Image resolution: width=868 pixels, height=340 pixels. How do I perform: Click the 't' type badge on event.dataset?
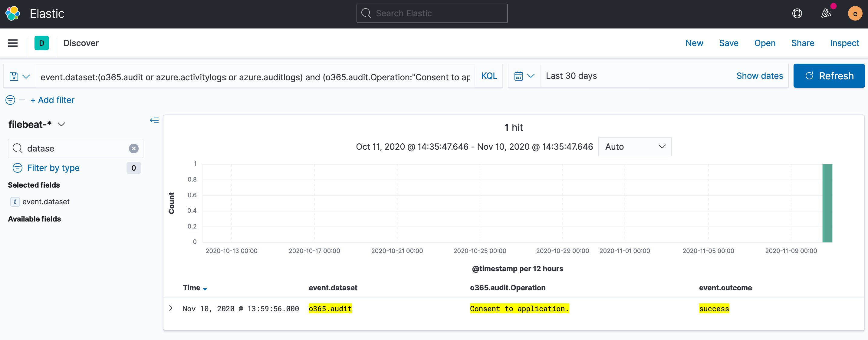point(15,202)
